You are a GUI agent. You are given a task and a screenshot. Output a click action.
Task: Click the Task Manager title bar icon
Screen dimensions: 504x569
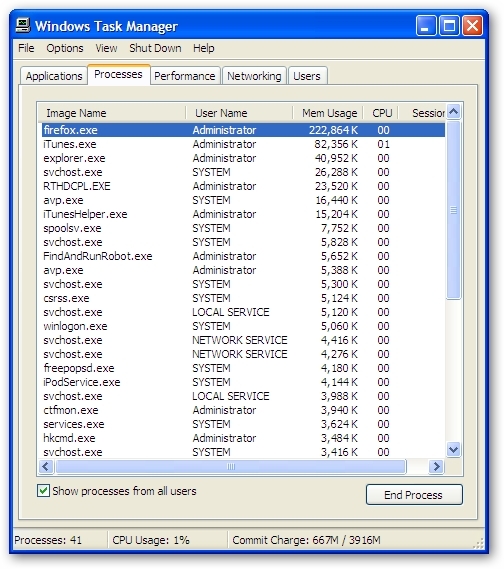pos(22,26)
